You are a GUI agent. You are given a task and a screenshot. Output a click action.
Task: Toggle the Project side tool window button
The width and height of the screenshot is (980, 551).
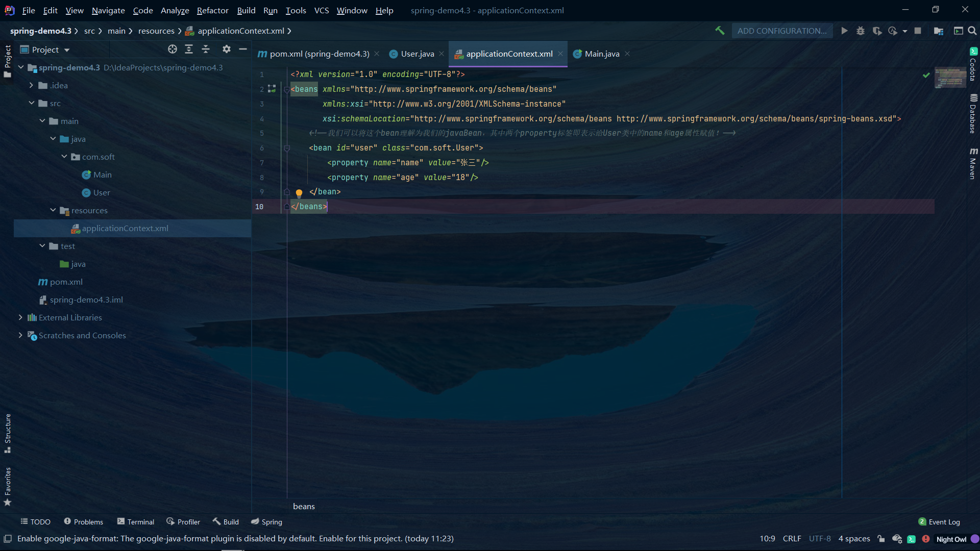7,61
